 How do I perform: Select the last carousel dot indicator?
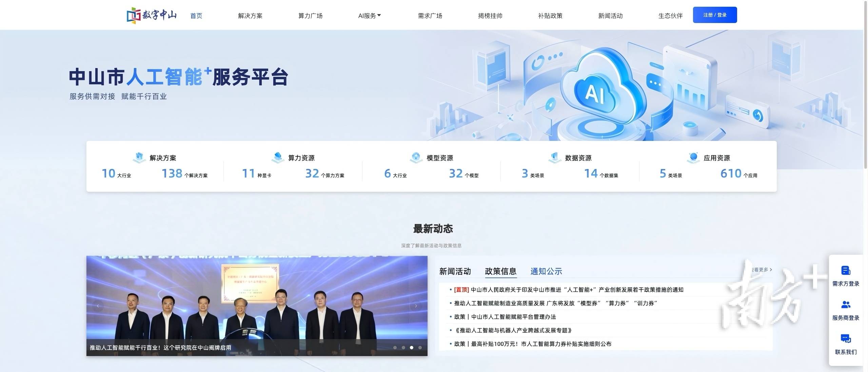pyautogui.click(x=420, y=348)
